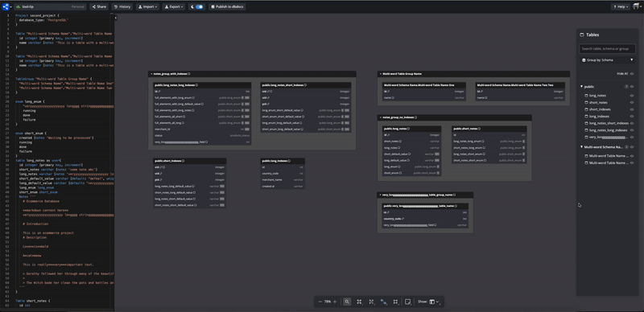The height and width of the screenshot is (312, 644).
Task: Click the relationship highlight icon in bottom toolbar
Action: (384, 302)
